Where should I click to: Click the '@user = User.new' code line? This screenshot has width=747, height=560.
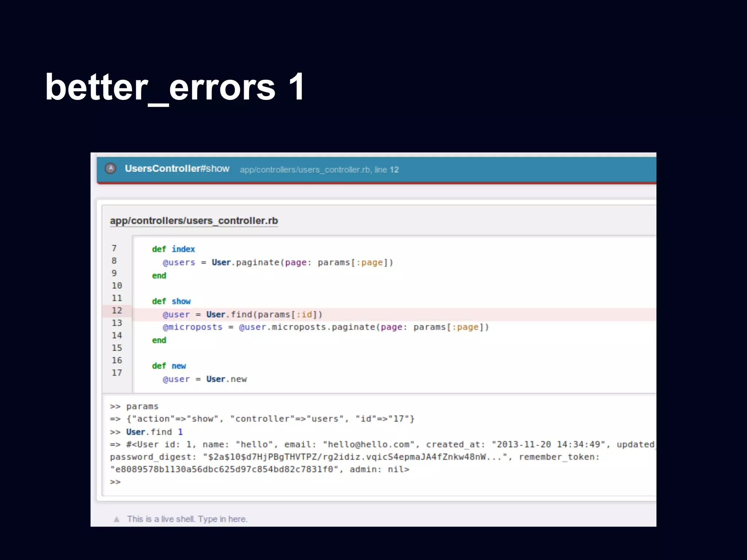[205, 379]
